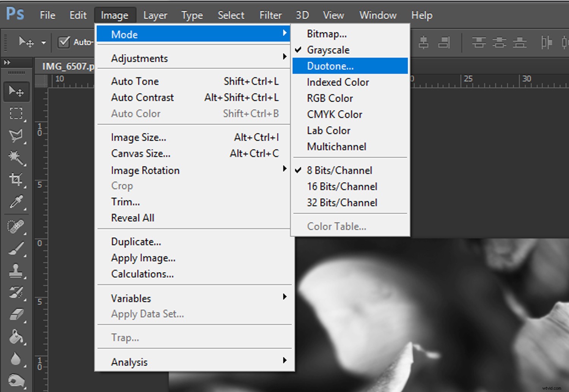
Task: Open the Image Rotation submenu
Action: coord(145,170)
